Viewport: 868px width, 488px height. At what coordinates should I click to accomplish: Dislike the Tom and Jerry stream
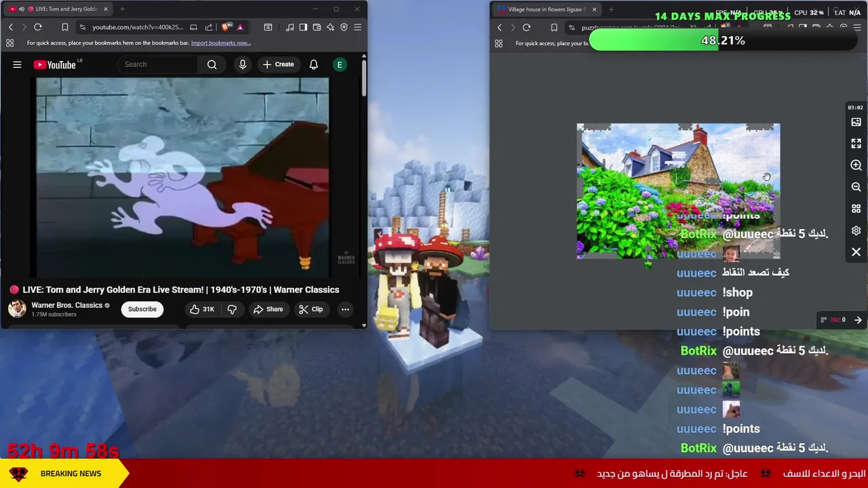232,309
